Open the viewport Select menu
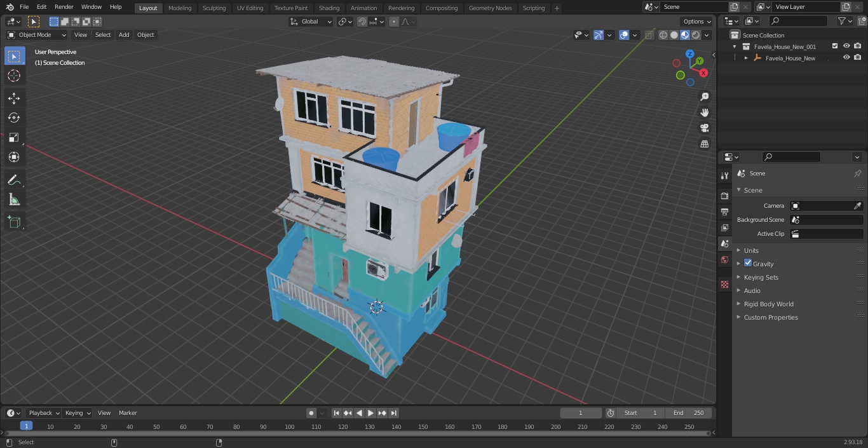The width and height of the screenshot is (868, 448). pyautogui.click(x=103, y=35)
